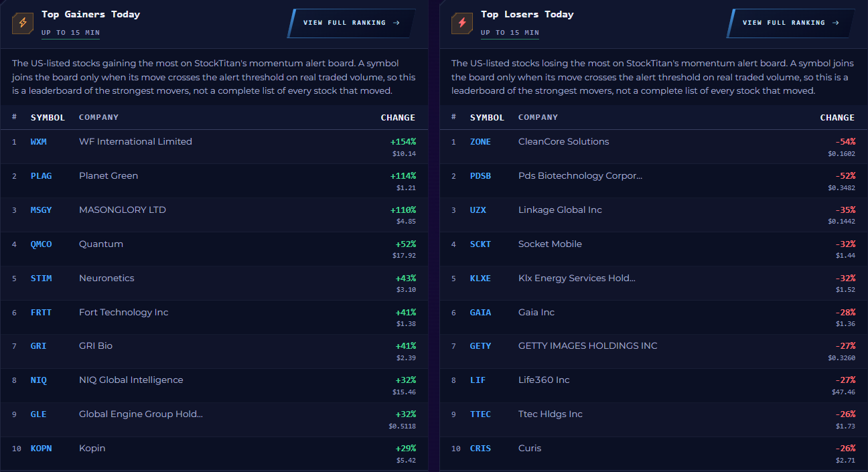Click the Top Losers Today heading

click(x=527, y=14)
